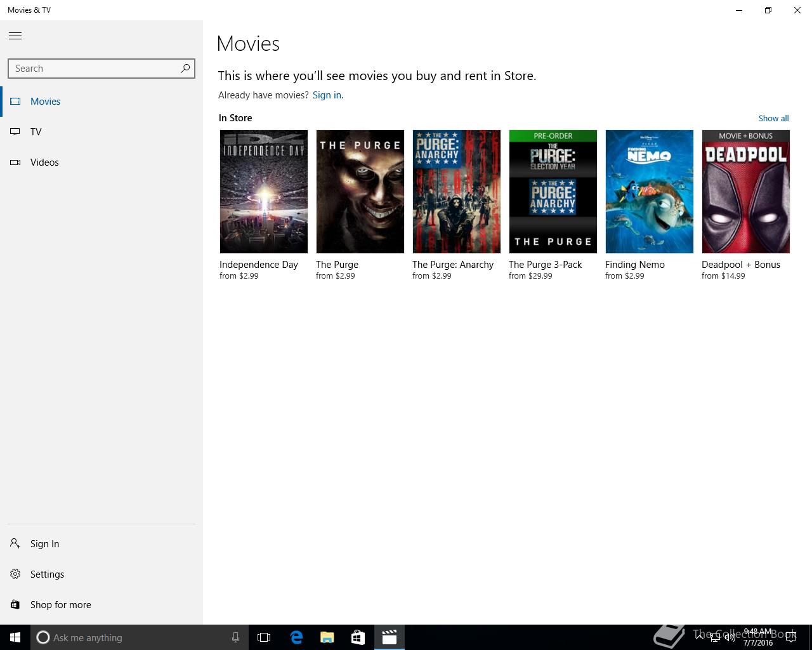Click the from $29.99 price
Viewport: 812px width, 650px height.
(530, 276)
